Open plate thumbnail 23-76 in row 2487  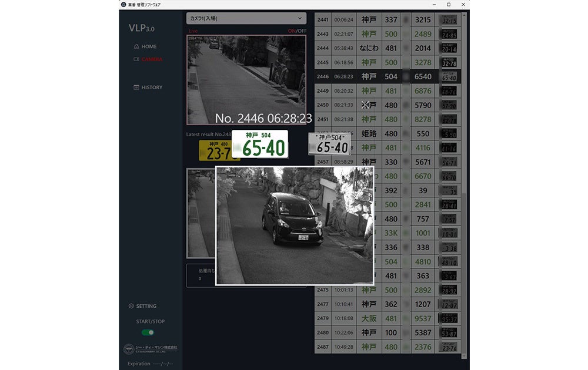(449, 347)
